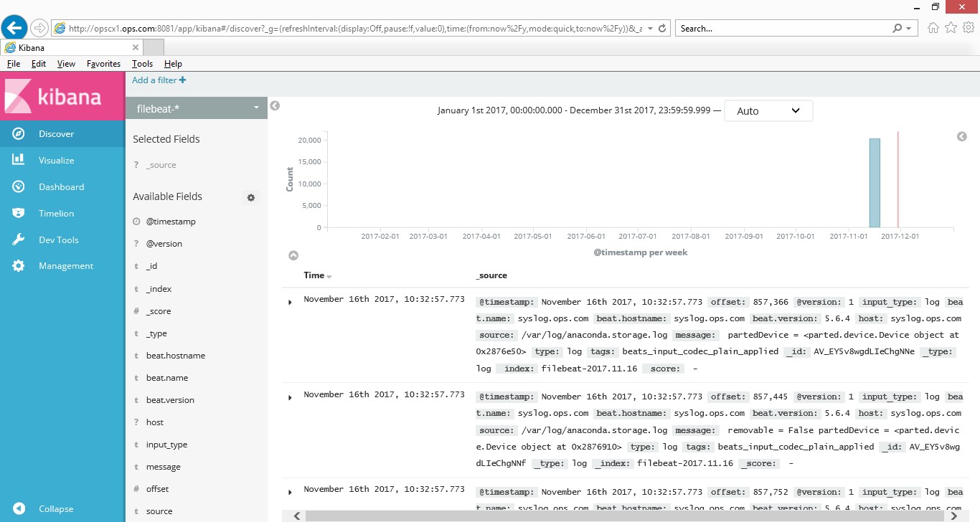Click the Available Fields settings gear
The height and width of the screenshot is (522, 980).
coord(251,198)
